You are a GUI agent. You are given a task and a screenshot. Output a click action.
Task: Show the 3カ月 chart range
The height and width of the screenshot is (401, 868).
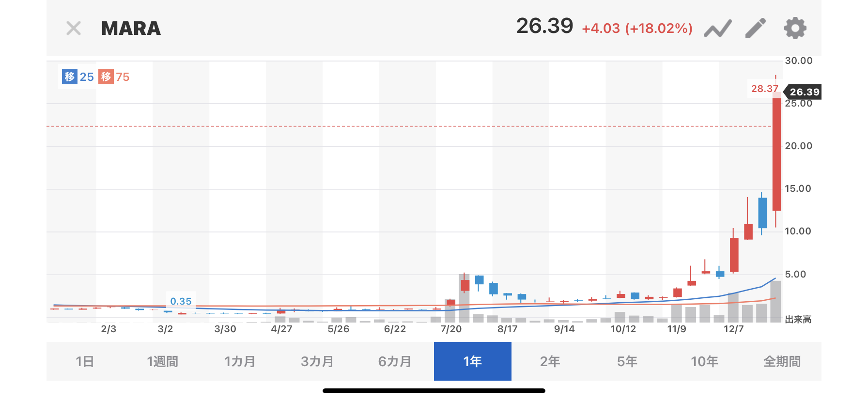tap(318, 361)
